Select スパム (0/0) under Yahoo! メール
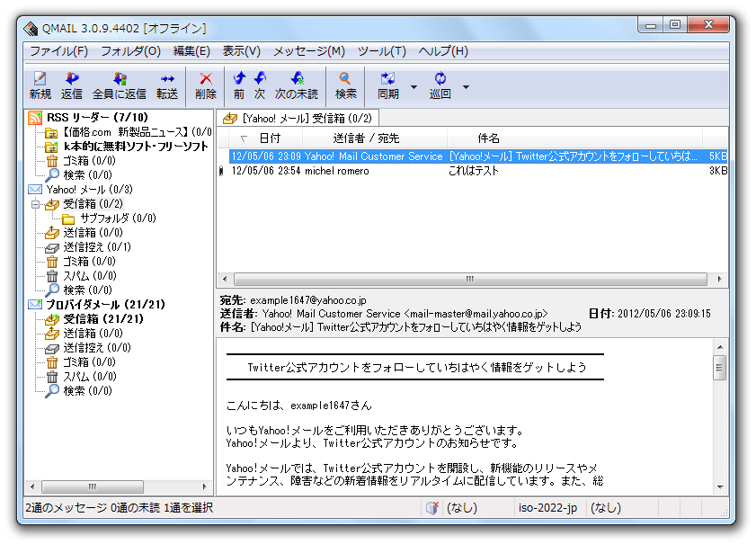The height and width of the screenshot is (544, 756). pyautogui.click(x=90, y=276)
